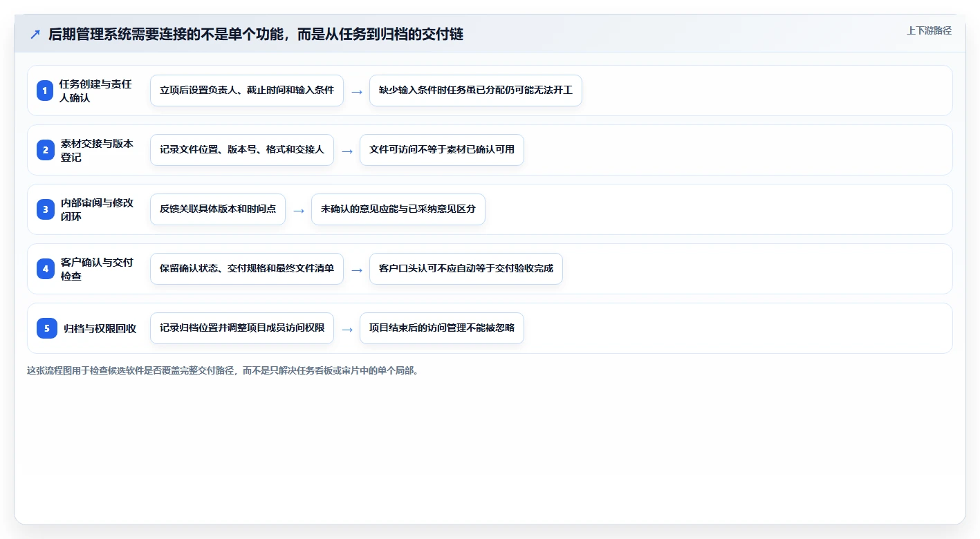Click the box 文件可访问不等于素材已确认可用
Viewport: 980px width, 539px height.
coord(442,150)
